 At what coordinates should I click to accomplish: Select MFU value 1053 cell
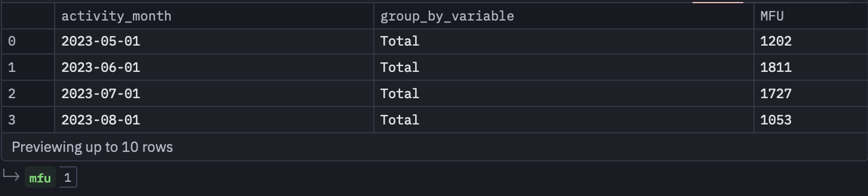pyautogui.click(x=811, y=120)
